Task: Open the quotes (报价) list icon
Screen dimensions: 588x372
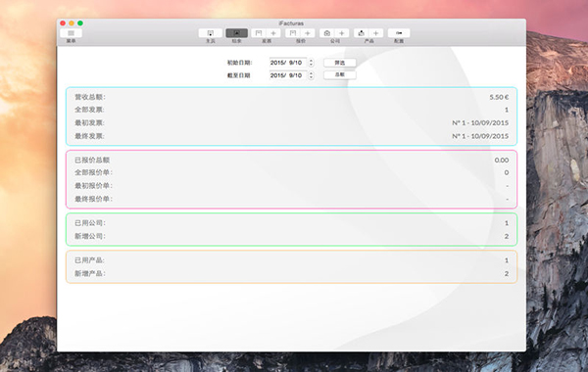Action: [293, 33]
